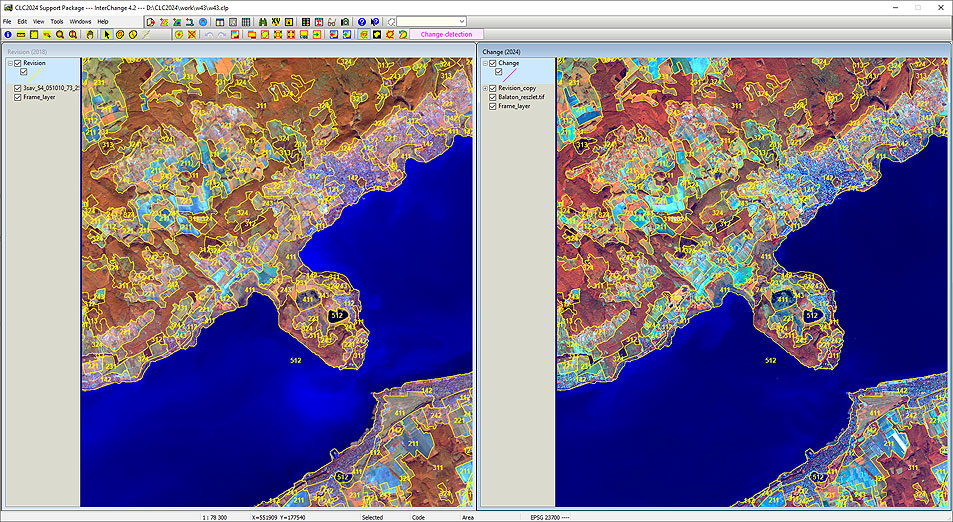This screenshot has width=953, height=522.
Task: Expand the Revision_copy tree node
Action: (484, 88)
